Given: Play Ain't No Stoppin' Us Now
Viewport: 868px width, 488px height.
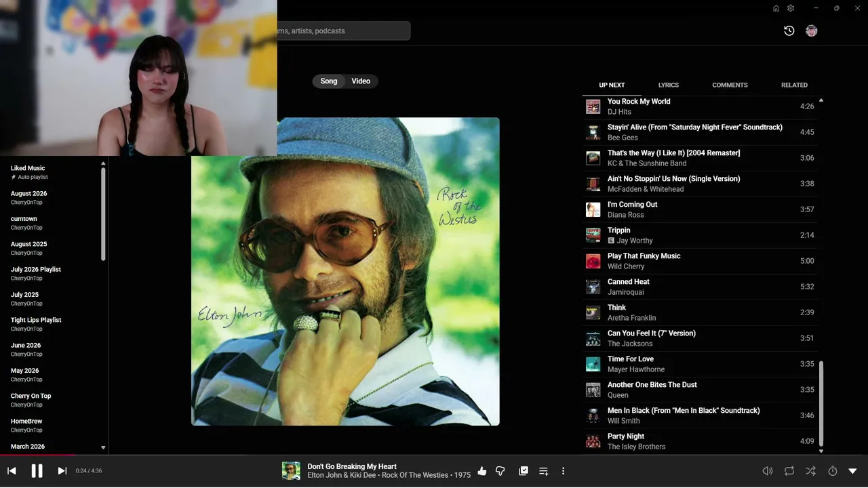Looking at the screenshot, I should [701, 184].
